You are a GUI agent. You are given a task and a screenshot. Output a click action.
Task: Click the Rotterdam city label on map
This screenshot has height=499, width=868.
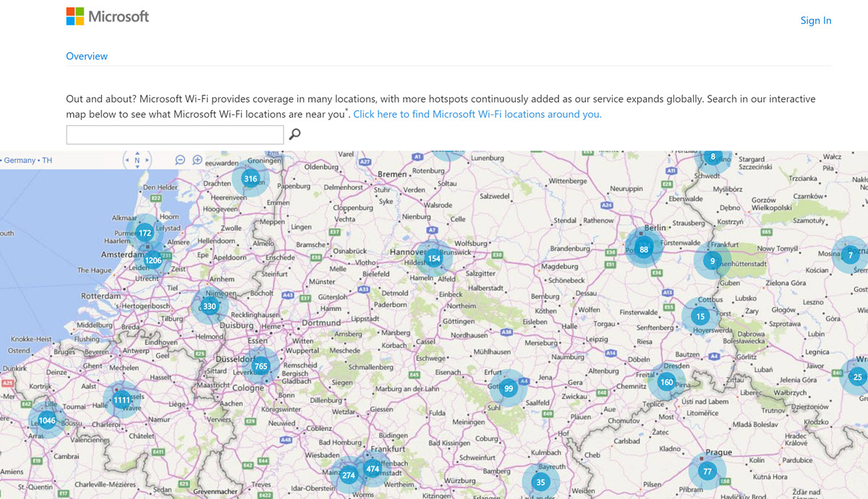(101, 297)
